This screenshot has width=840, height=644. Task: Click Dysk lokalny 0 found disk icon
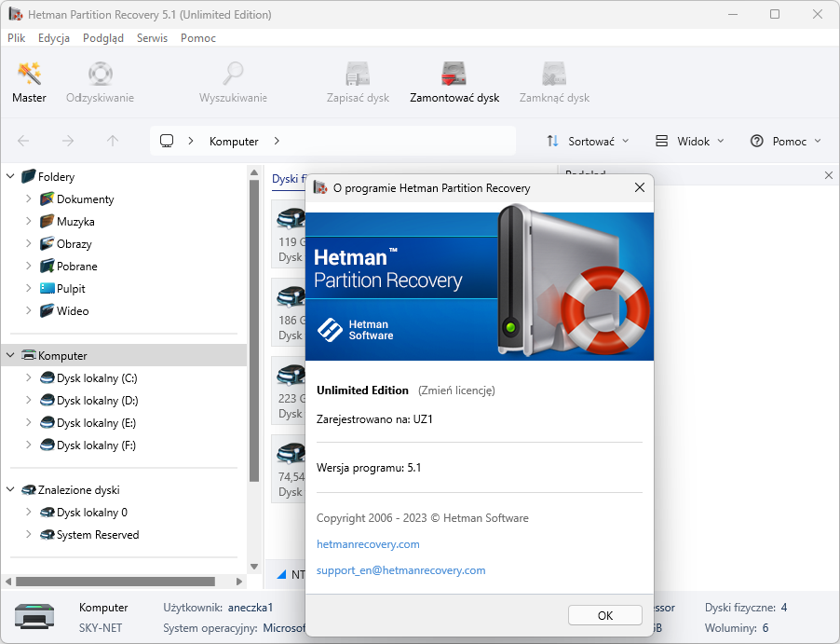pos(47,513)
